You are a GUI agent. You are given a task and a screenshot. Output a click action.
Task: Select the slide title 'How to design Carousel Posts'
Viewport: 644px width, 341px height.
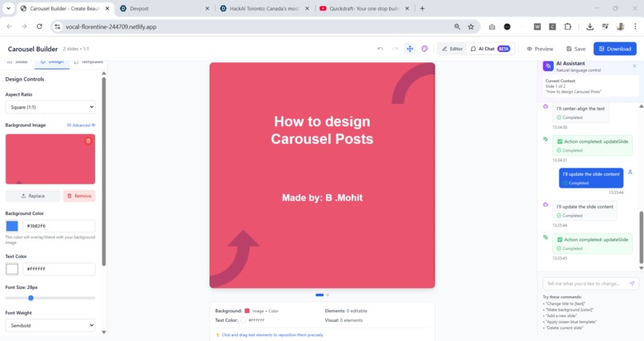[322, 130]
